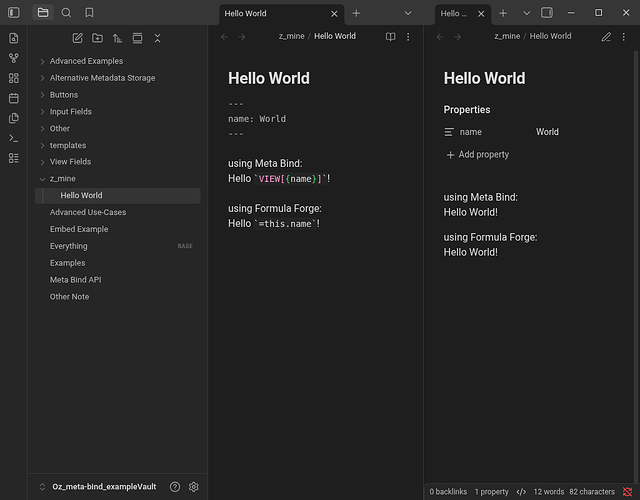The image size is (640, 500).
Task: Click z_mine breadcrumb in right pane
Action: (507, 36)
